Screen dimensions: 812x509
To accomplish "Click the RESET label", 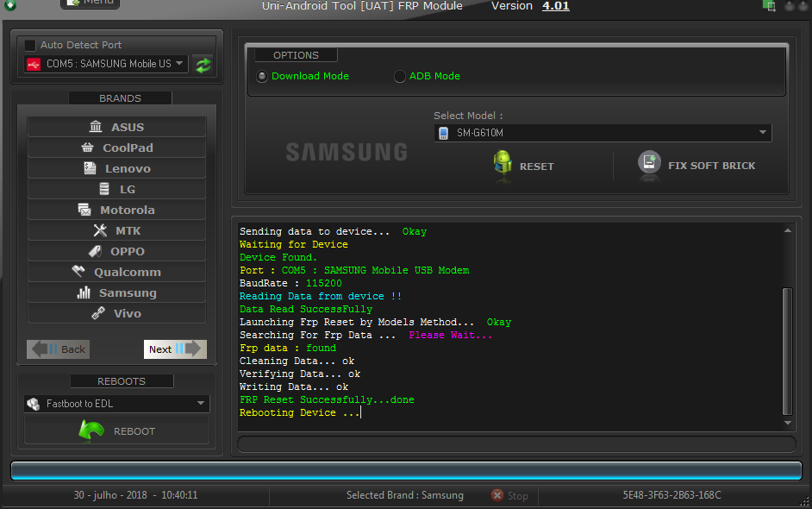I will (x=536, y=167).
